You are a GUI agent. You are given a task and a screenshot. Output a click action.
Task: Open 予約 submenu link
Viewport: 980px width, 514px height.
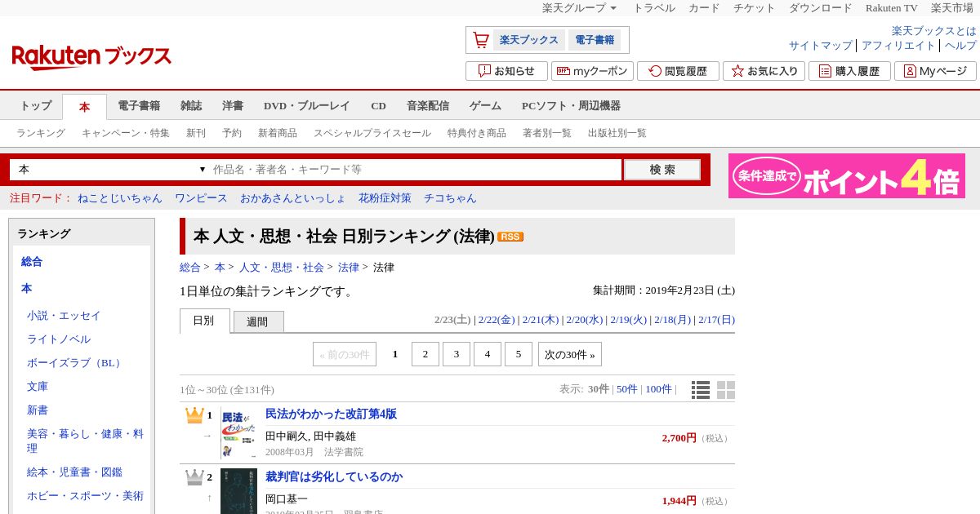[232, 133]
